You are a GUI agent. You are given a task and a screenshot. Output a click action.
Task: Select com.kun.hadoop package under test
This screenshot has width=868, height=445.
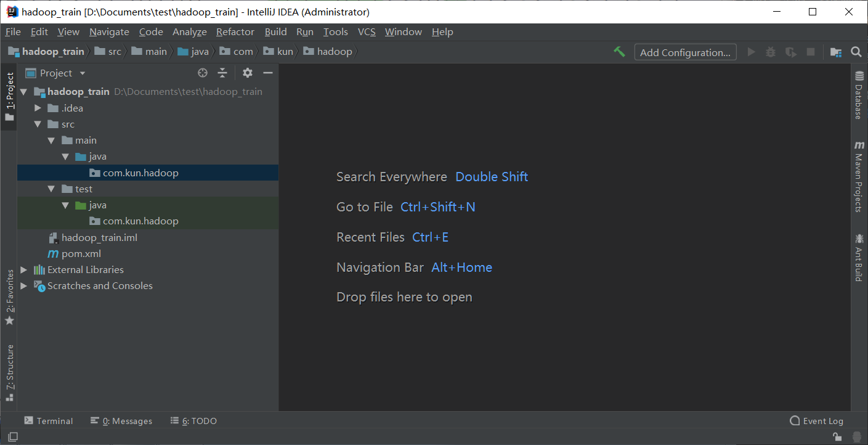click(x=148, y=221)
